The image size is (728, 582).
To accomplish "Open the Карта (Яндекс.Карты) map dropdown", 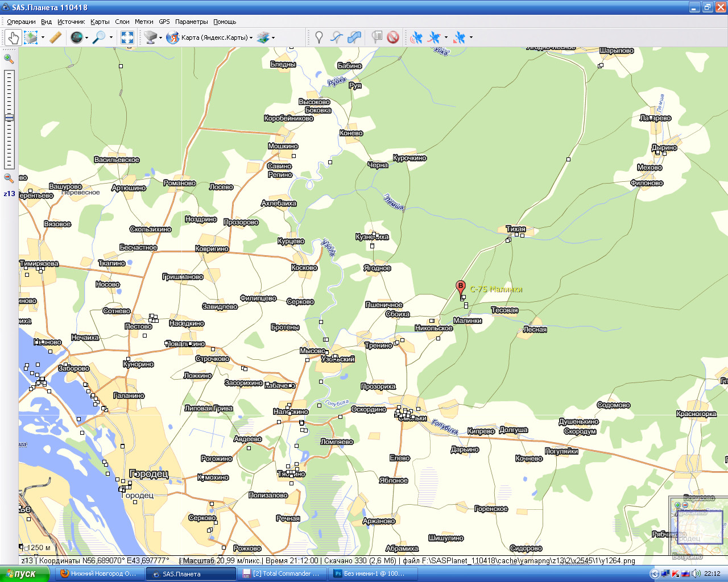I will tap(210, 38).
